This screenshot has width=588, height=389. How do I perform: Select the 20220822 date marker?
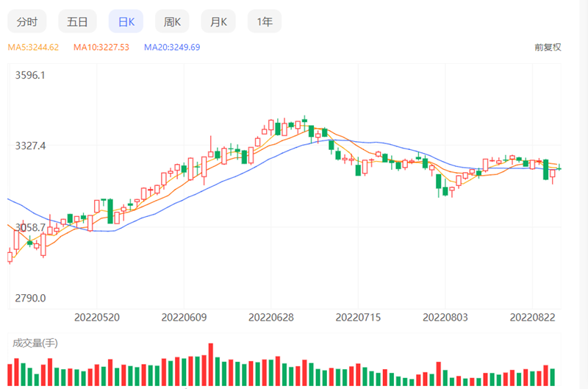pyautogui.click(x=532, y=318)
